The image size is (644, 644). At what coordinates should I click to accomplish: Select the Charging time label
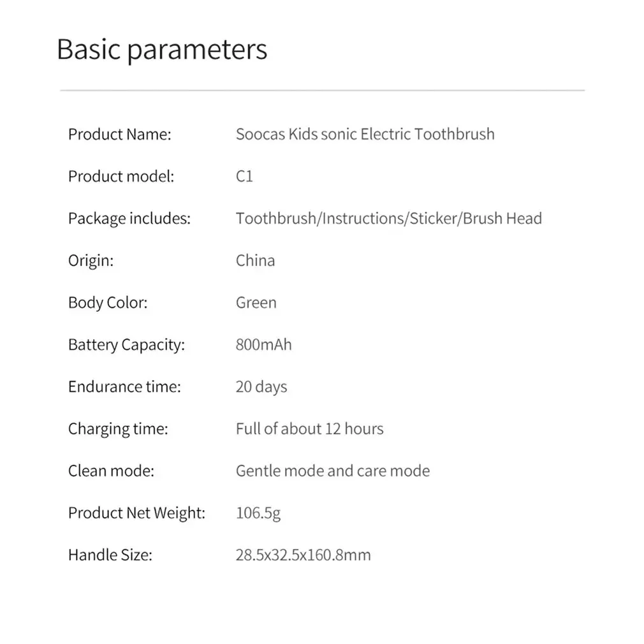(x=119, y=429)
